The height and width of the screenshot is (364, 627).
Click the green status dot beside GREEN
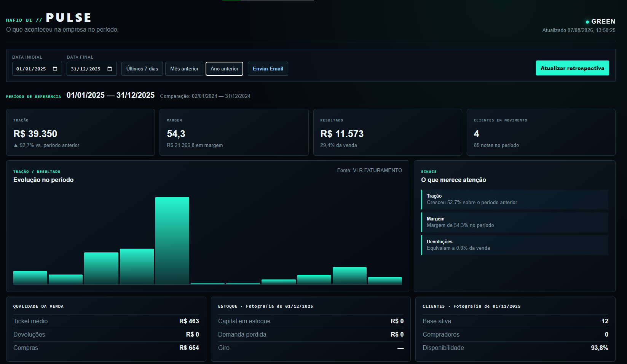click(x=587, y=22)
